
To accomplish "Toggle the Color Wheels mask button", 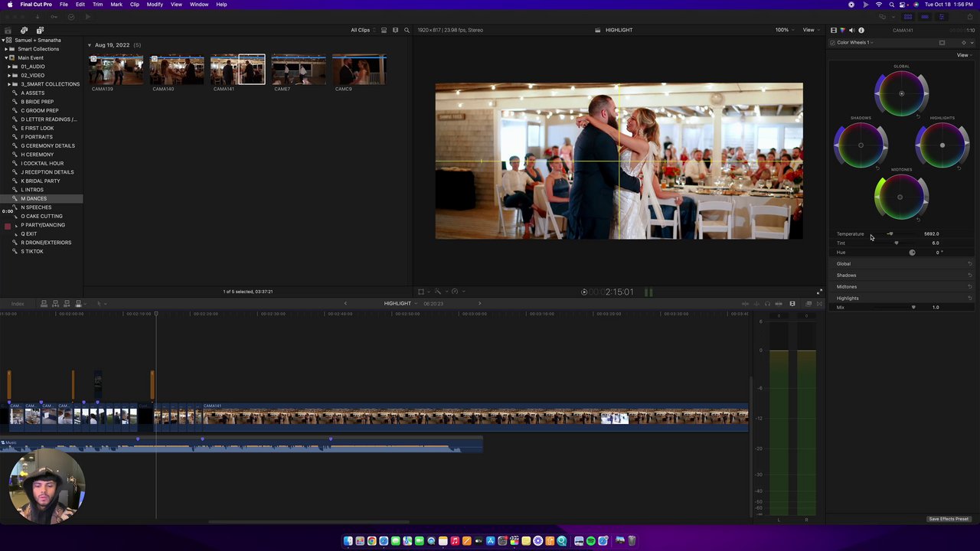I will (x=942, y=43).
